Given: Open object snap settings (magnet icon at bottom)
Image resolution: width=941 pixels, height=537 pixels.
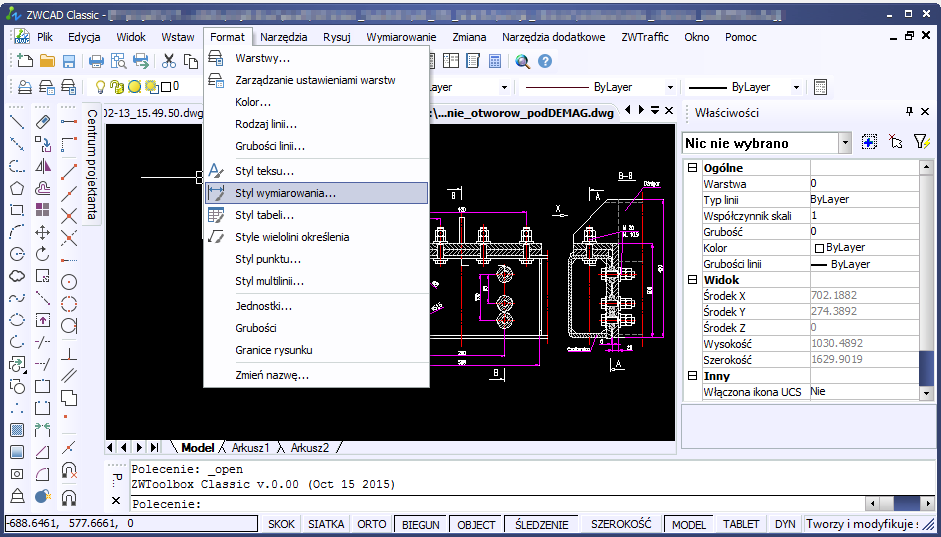Looking at the screenshot, I should coord(69,496).
